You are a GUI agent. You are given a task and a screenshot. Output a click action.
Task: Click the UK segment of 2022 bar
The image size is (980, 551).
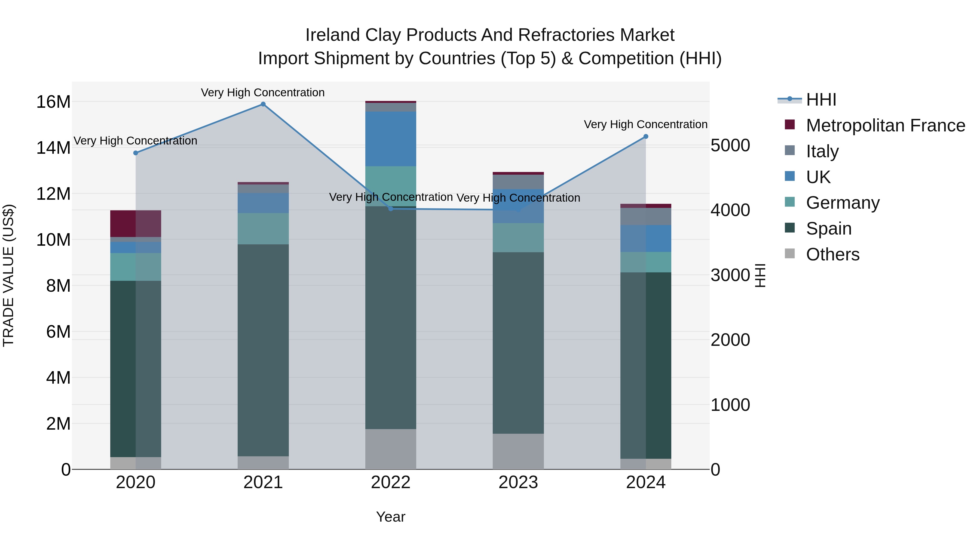391,139
